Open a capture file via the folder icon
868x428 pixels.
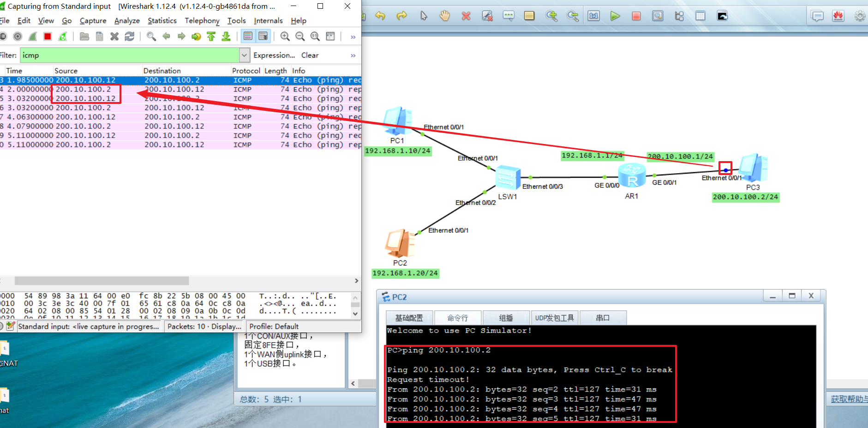[x=84, y=36]
